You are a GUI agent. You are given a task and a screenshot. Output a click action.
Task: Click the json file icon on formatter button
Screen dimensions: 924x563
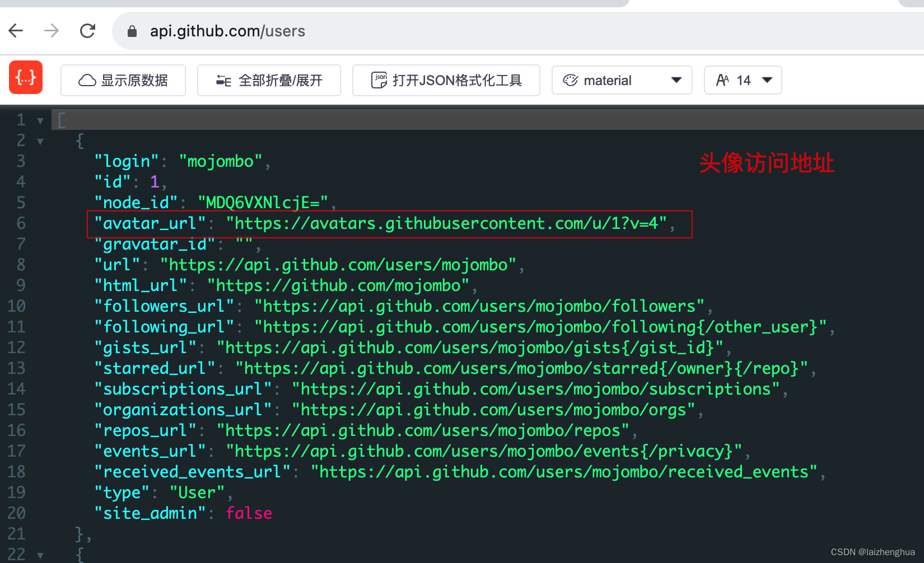pyautogui.click(x=379, y=81)
